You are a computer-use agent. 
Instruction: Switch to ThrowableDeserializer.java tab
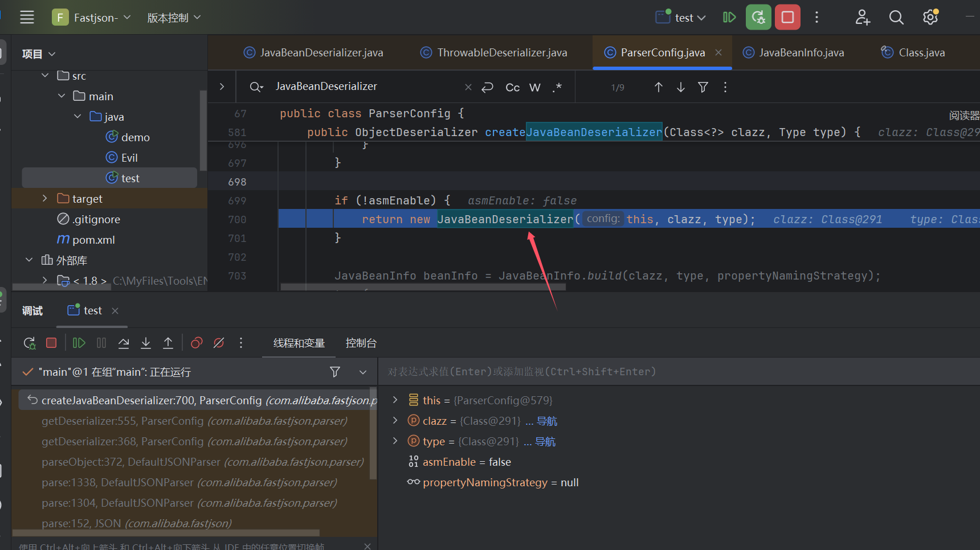point(493,52)
